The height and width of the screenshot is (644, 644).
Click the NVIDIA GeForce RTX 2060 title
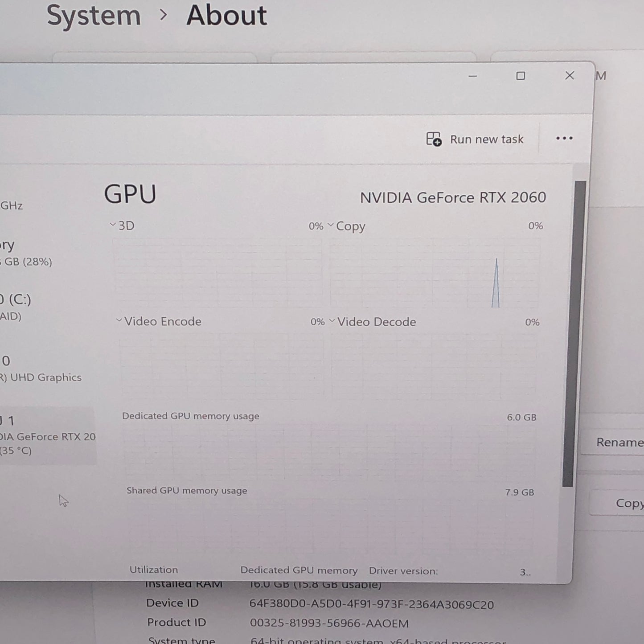point(453,197)
